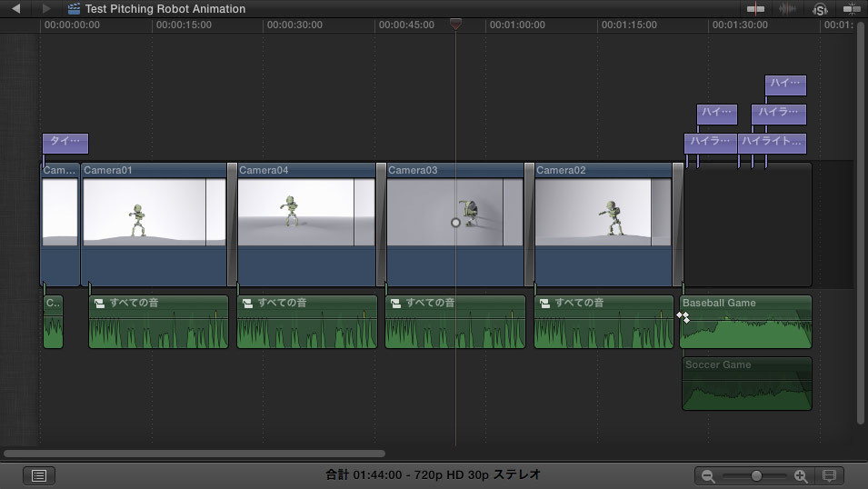Screen dimensions: 868x489
Task: Click compound icon on audio under Camera03
Action: [395, 303]
